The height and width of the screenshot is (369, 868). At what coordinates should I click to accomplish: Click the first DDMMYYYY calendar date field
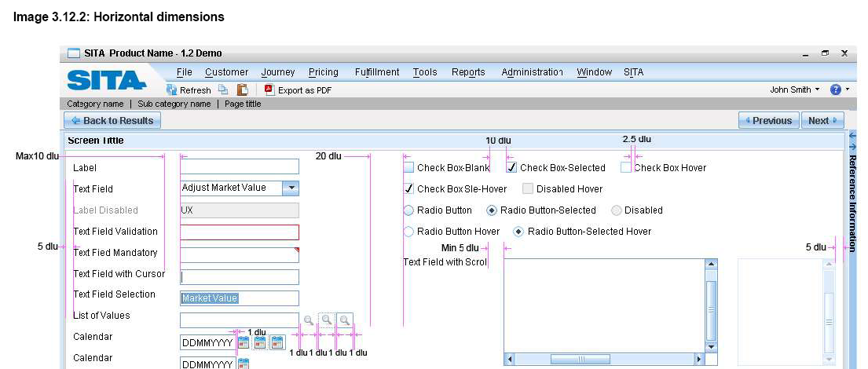208,342
